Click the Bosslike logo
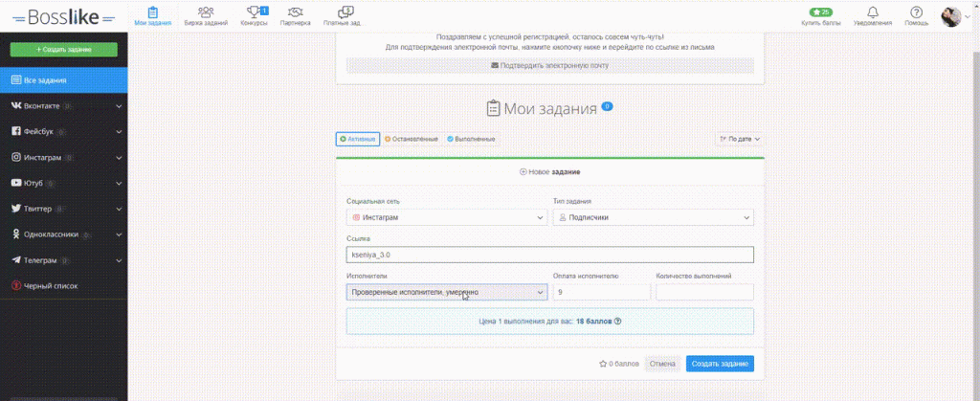This screenshot has height=401, width=980. [64, 17]
